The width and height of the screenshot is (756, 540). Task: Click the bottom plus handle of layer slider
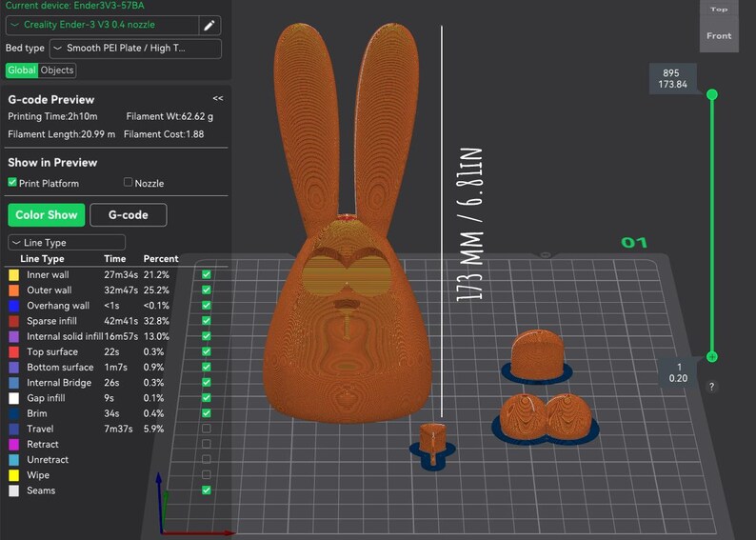click(711, 357)
